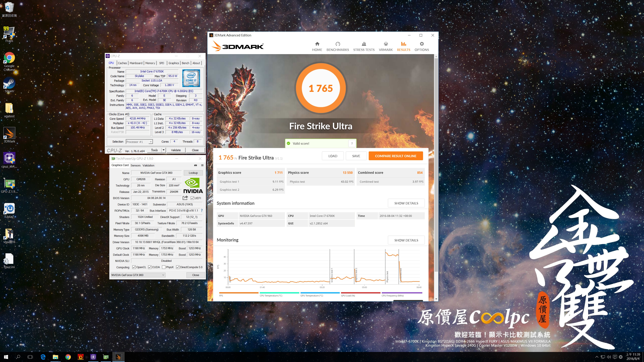Click the FPS orange legend bar
644x362 pixels.
238,293
